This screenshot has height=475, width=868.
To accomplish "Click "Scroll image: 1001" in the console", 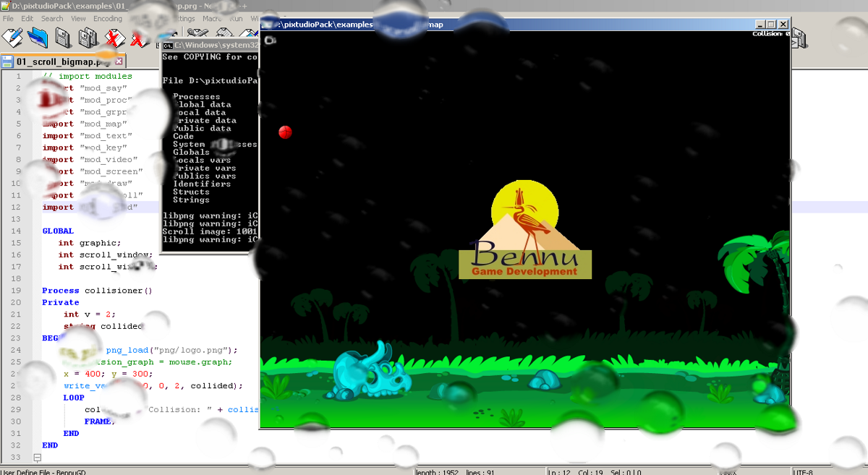I will pyautogui.click(x=210, y=231).
